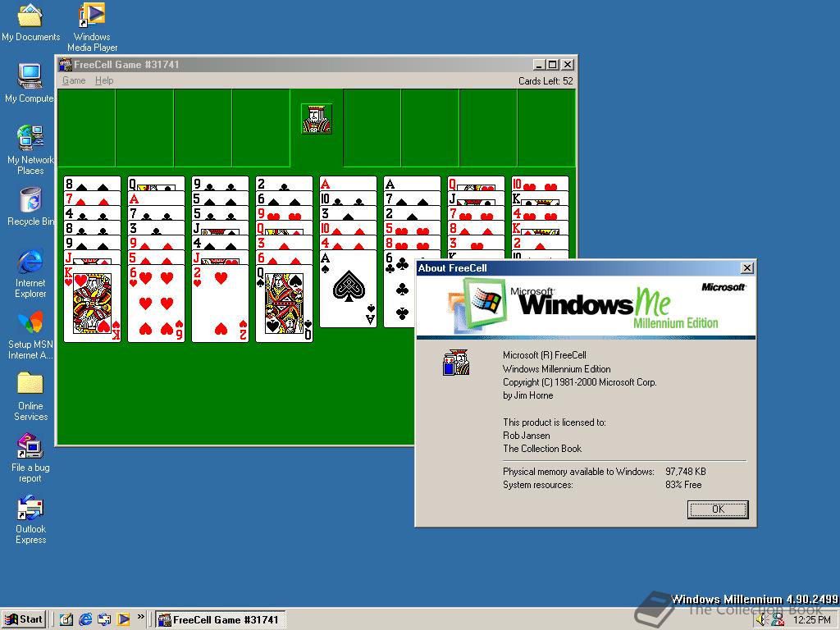Click the MSN Messenger tray icon

coord(778,620)
